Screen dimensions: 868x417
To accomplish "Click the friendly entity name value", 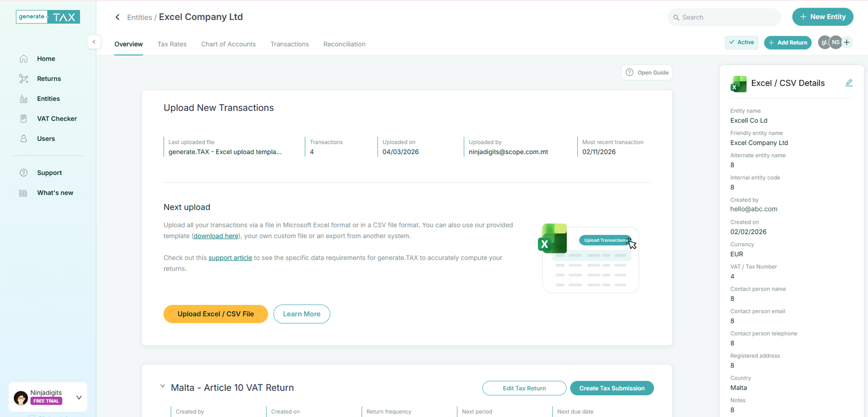I will tap(759, 143).
